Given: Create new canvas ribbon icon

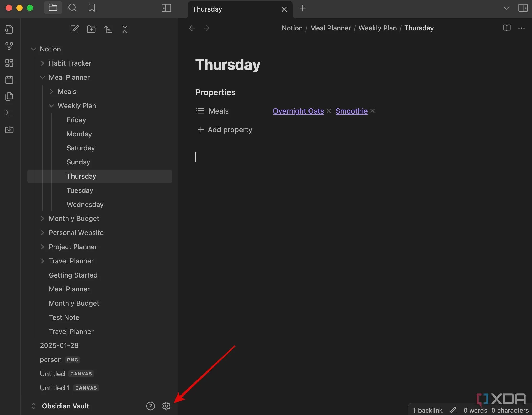Looking at the screenshot, I should click(x=9, y=63).
